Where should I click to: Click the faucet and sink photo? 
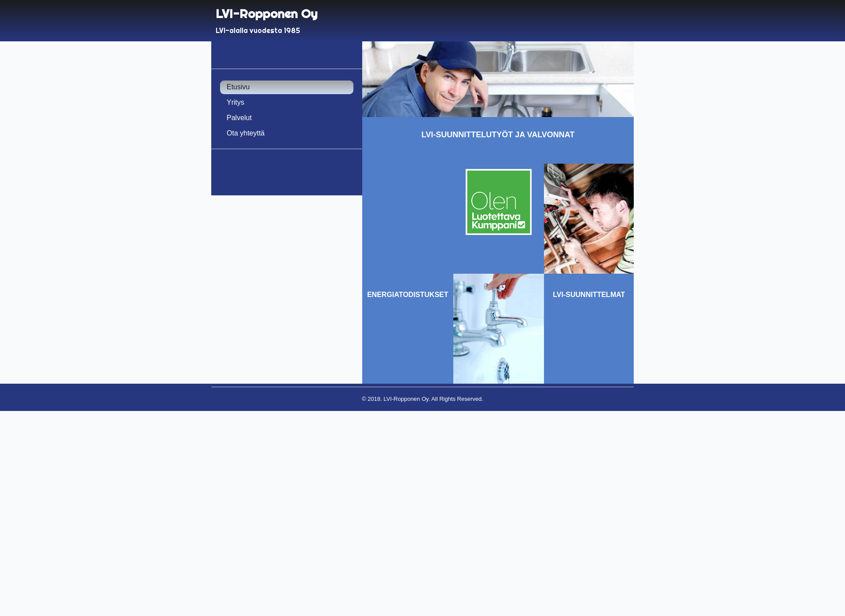[x=499, y=329]
